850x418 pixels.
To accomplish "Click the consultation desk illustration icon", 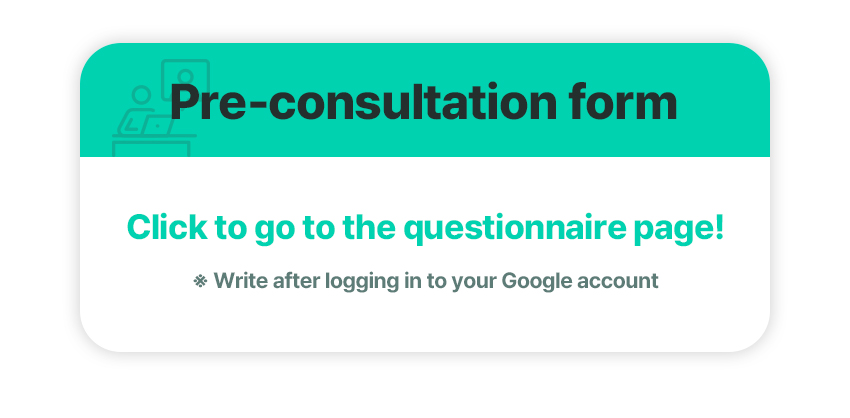I will click(160, 108).
